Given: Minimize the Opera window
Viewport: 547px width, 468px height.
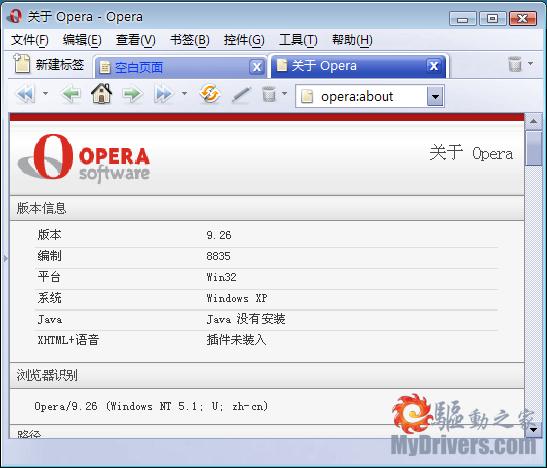Looking at the screenshot, I should (463, 18).
